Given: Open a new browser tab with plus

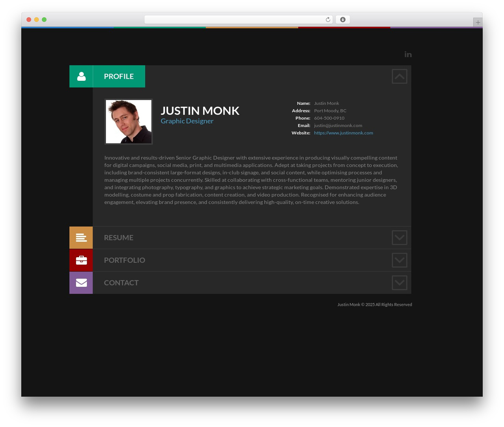Looking at the screenshot, I should tap(478, 22).
